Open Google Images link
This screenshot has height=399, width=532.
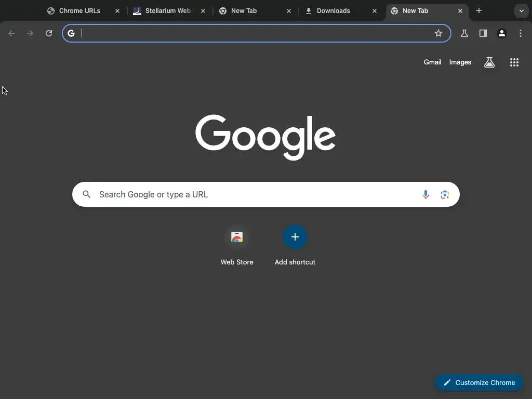[x=460, y=62]
